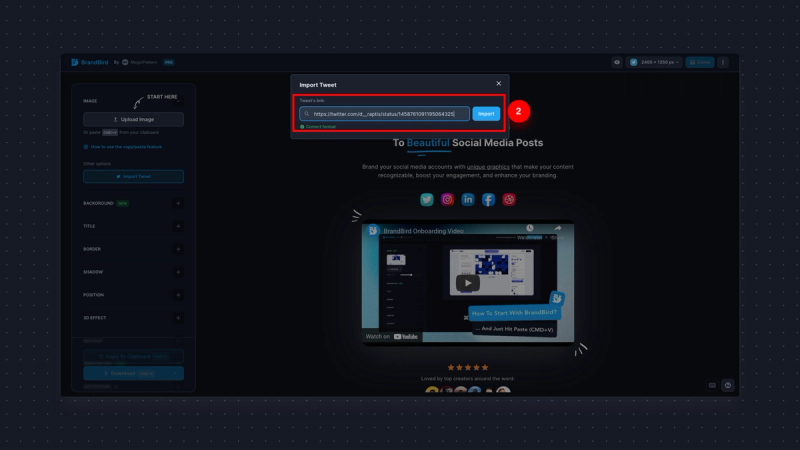The image size is (800, 450).
Task: Click the MagicPattern link in header
Action: [x=140, y=62]
